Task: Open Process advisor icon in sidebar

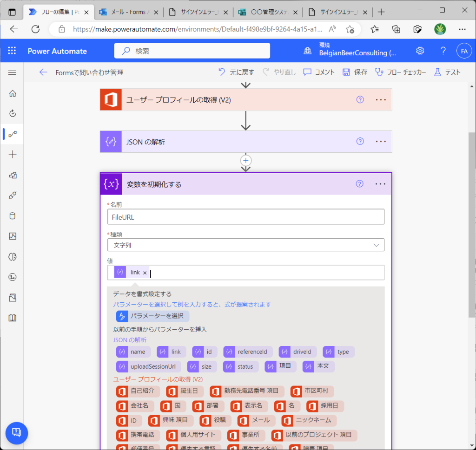Action: [x=13, y=277]
